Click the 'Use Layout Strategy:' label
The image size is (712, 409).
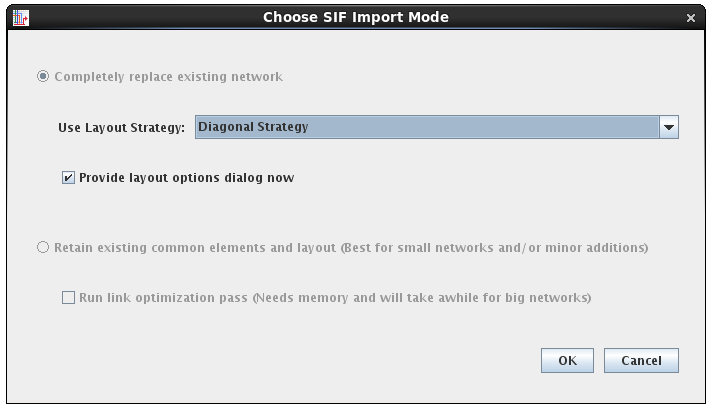point(121,128)
